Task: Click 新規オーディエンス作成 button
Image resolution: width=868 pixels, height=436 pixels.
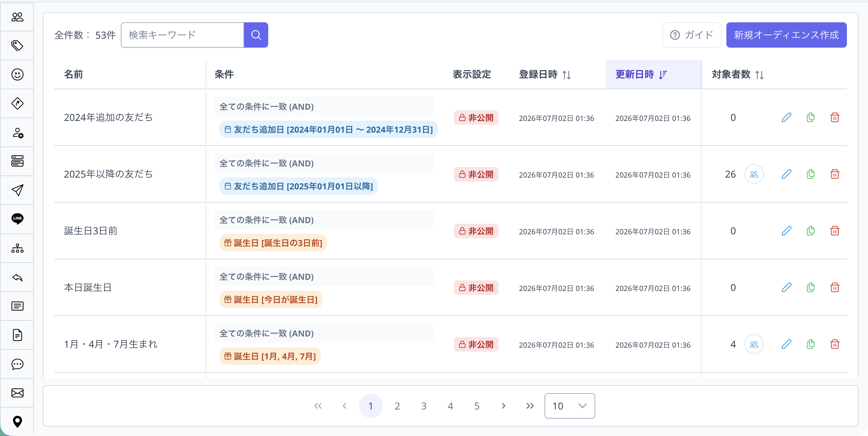Action: click(786, 35)
